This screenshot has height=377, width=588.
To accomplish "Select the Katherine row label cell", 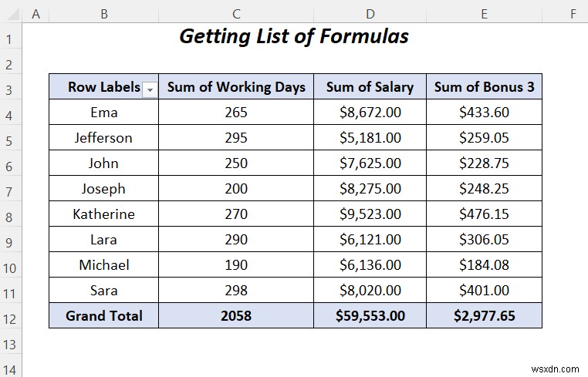I will click(104, 214).
